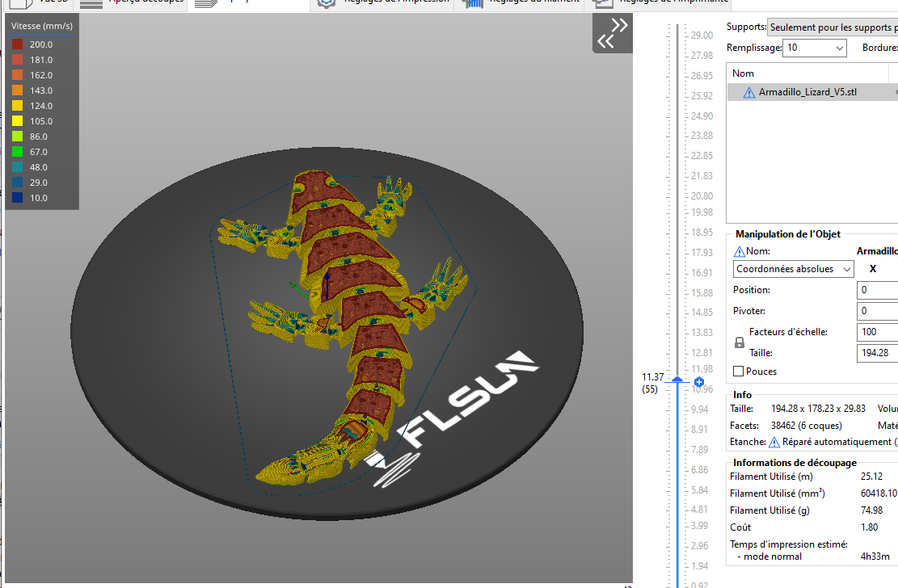Click the warning icon beside Nom
898x588 pixels.
(x=740, y=251)
